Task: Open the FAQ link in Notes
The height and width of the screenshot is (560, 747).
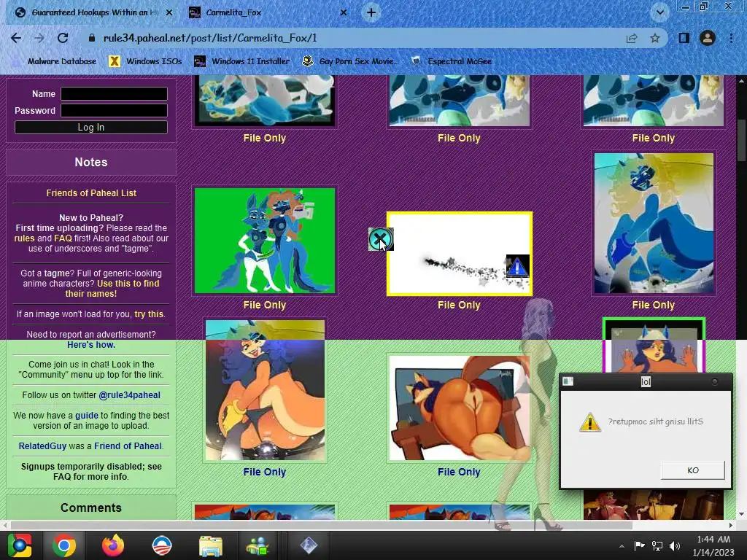Action: point(63,238)
